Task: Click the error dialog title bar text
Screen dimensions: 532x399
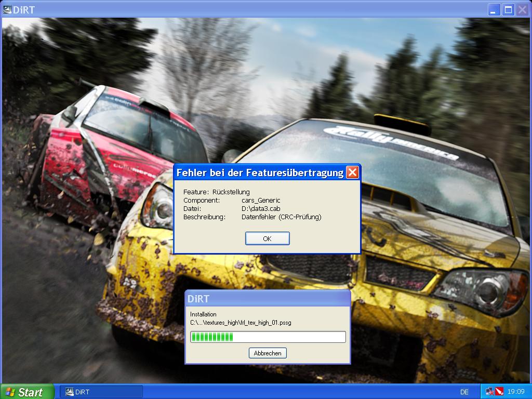Action: (x=260, y=172)
